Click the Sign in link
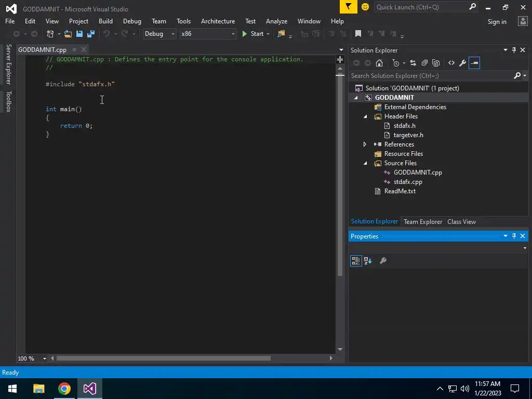Screen dimensions: 532x399 pos(497,21)
